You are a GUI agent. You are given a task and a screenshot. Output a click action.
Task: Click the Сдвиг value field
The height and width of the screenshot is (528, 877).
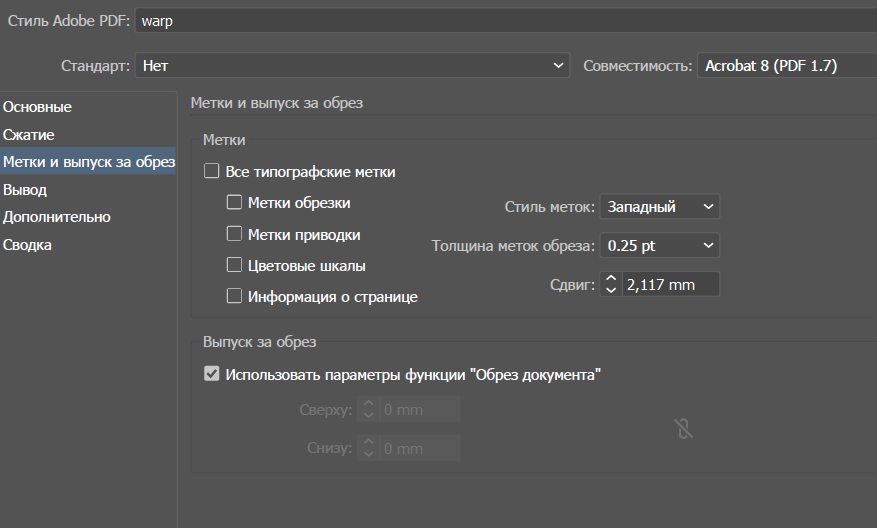click(x=670, y=285)
